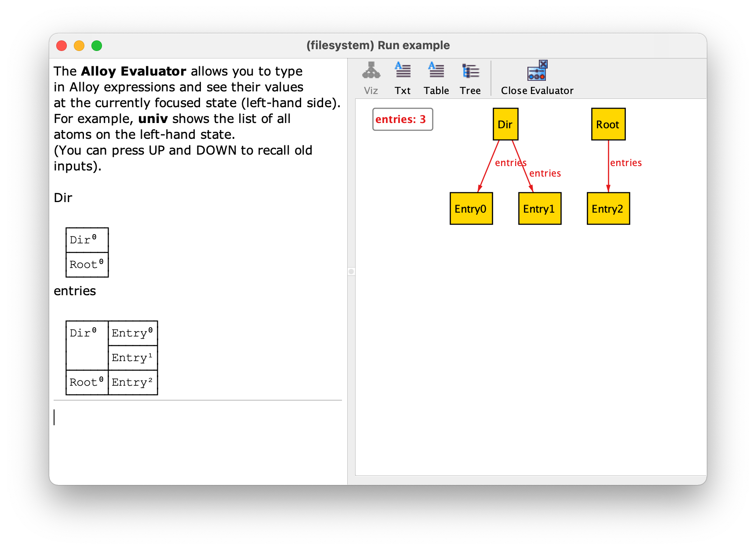The height and width of the screenshot is (550, 756).
Task: Click the 'Dir' expression text in evaluator
Action: (63, 198)
